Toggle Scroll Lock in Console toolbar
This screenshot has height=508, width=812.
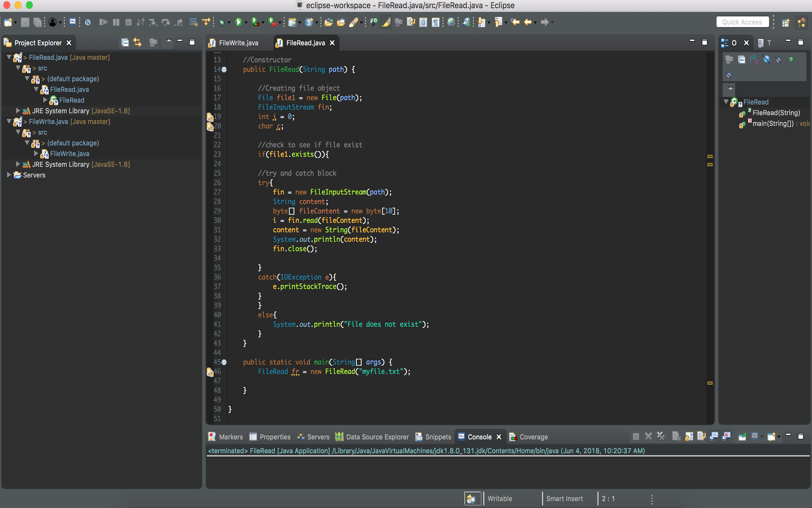(x=689, y=436)
